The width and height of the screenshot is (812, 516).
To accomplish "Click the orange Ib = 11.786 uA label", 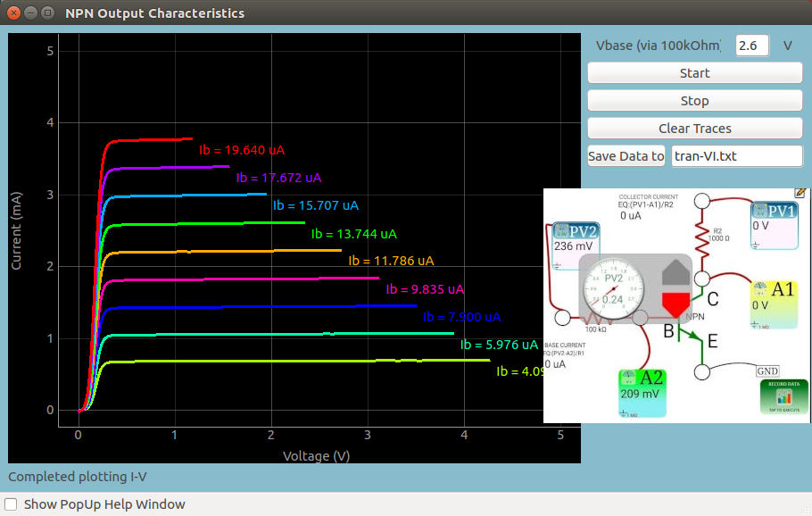I will (x=391, y=262).
